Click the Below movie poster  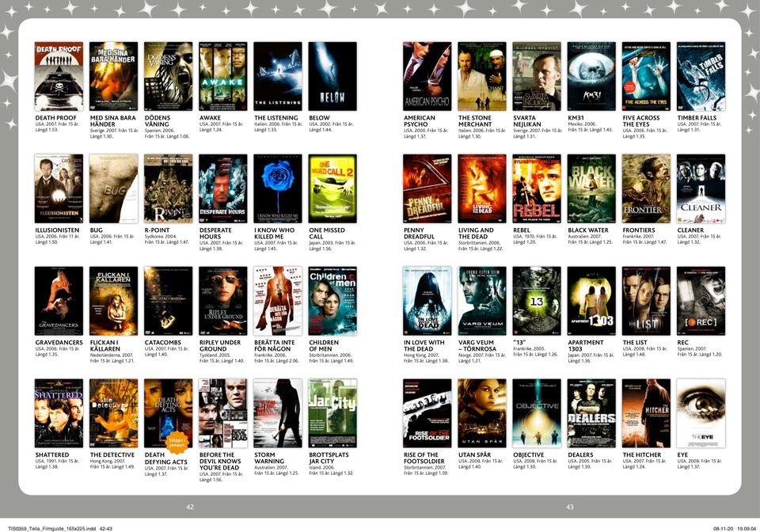coord(332,76)
